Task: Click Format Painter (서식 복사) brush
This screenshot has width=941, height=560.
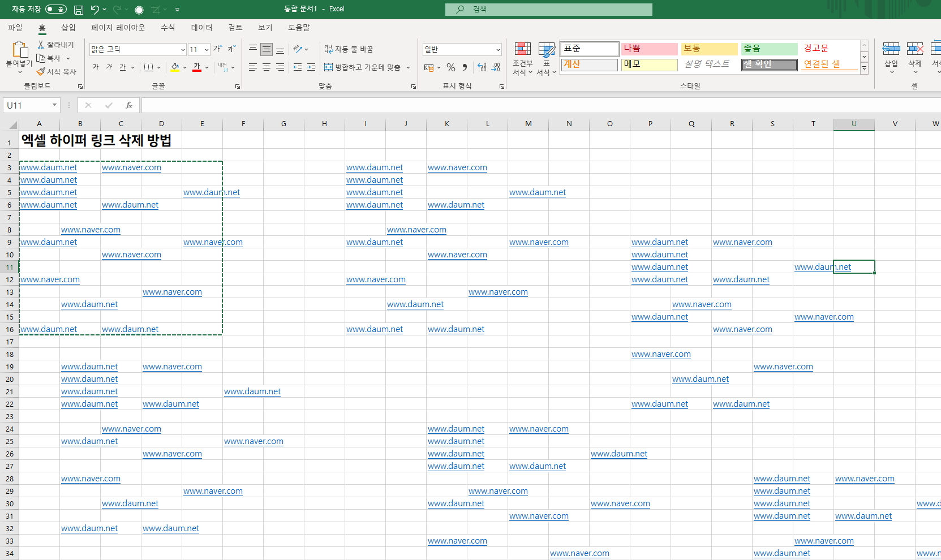Action: tap(56, 72)
